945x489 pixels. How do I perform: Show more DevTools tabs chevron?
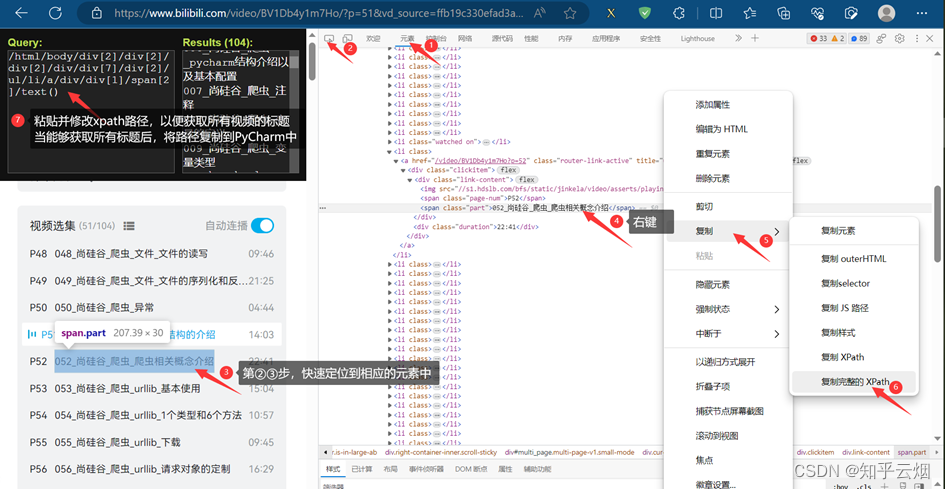[x=738, y=38]
